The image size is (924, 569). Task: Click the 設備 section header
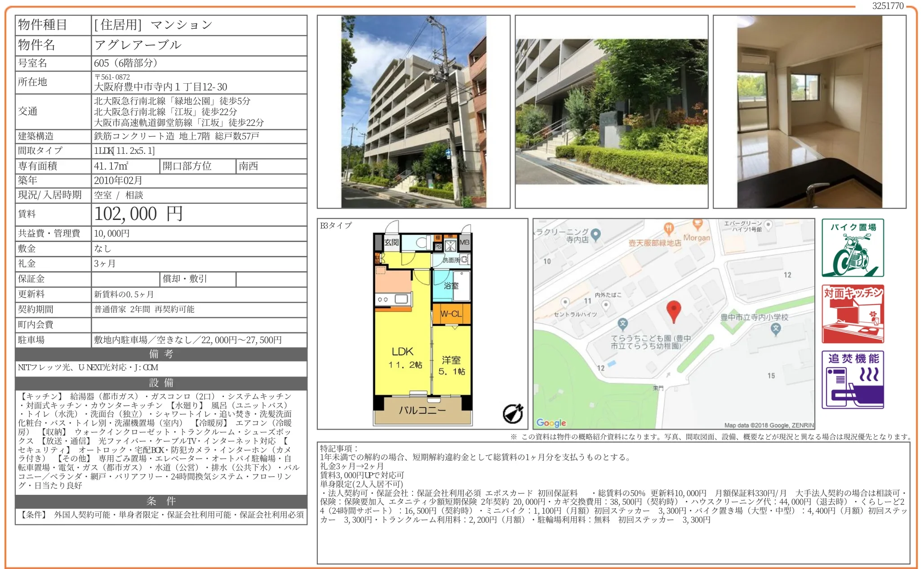161,383
